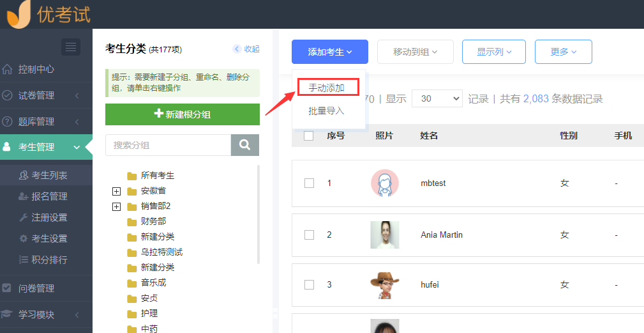
Task: Click the 财务部 folder icon
Action: 132,222
